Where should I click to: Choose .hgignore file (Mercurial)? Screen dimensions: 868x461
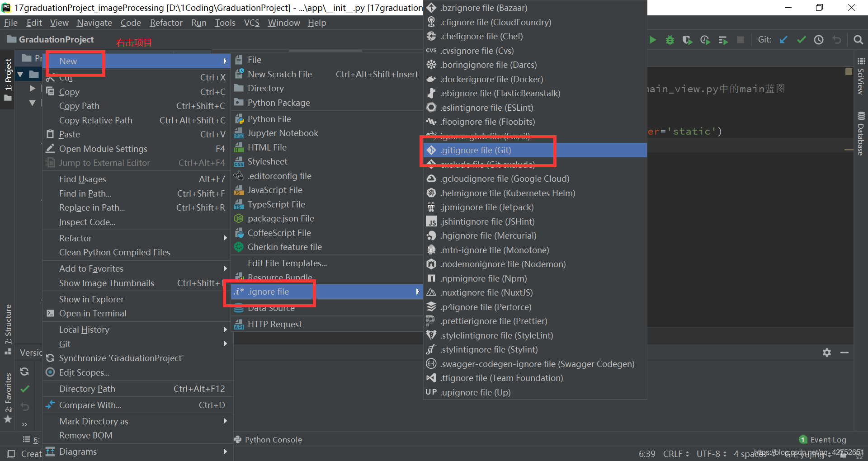(x=535, y=235)
